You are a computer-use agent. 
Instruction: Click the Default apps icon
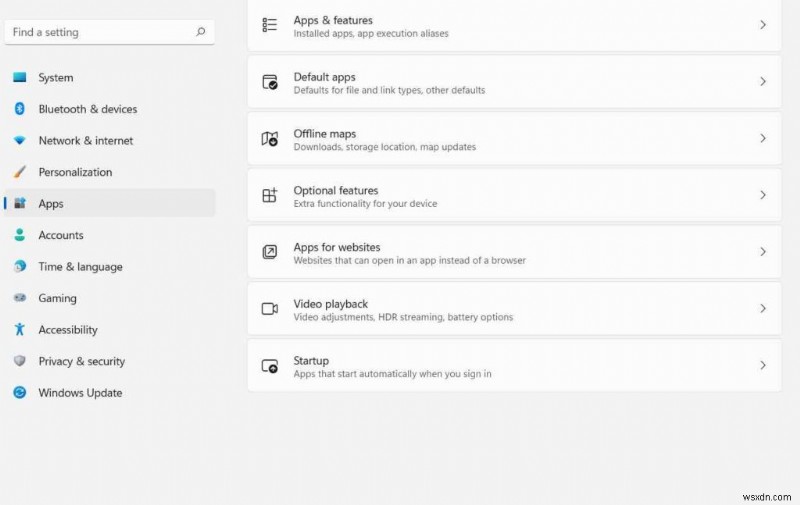pos(269,82)
